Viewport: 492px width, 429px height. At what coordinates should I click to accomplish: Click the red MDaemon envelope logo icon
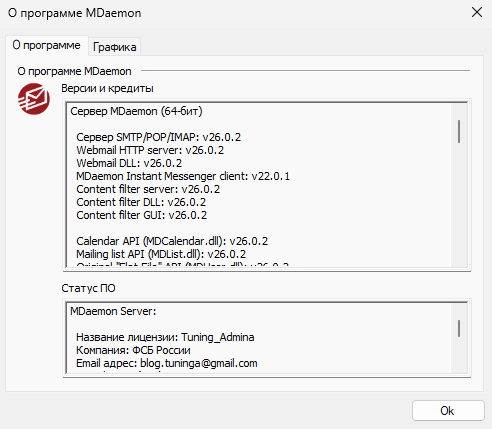[x=34, y=99]
